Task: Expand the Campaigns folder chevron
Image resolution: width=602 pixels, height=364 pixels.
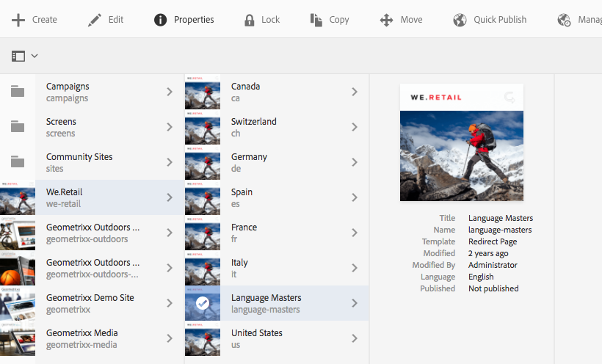Action: click(x=170, y=92)
